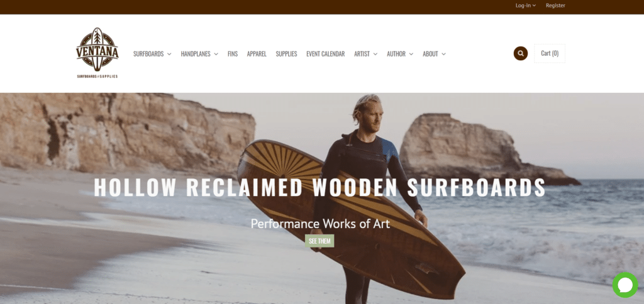Click the Register link
This screenshot has height=304, width=644.
(x=555, y=5)
